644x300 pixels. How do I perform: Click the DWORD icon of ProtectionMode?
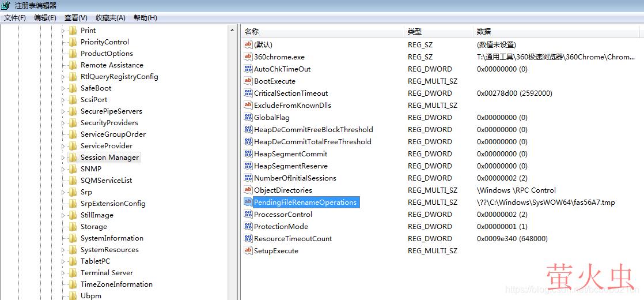tap(248, 226)
